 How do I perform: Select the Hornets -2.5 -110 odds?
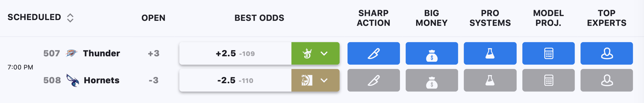(x=235, y=80)
